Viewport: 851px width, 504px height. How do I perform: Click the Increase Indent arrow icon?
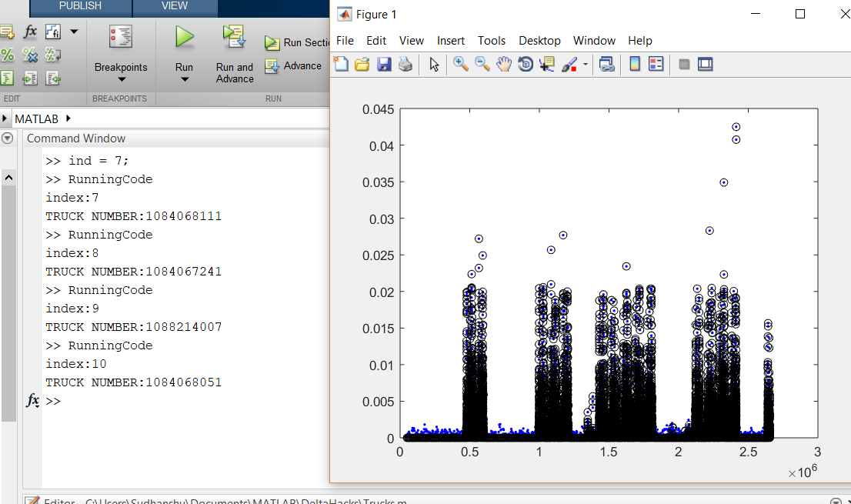(30, 78)
